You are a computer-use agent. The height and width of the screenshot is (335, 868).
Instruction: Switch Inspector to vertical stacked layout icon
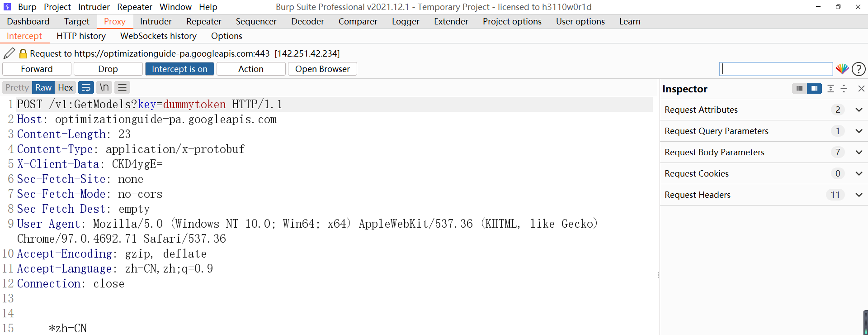pos(799,89)
